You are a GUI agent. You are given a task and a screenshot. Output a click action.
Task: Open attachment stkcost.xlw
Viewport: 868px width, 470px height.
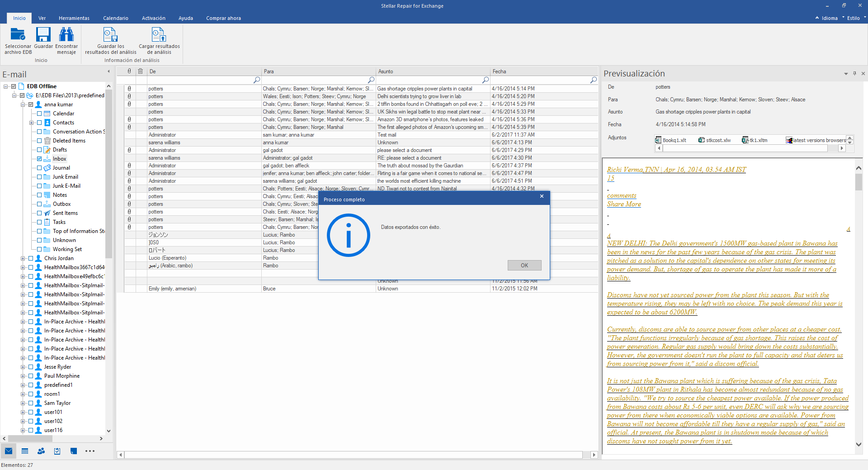click(714, 140)
